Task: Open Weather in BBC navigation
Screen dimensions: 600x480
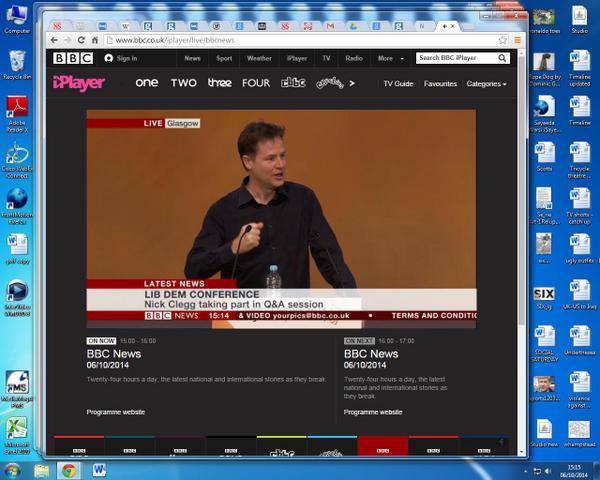Action: click(x=259, y=59)
